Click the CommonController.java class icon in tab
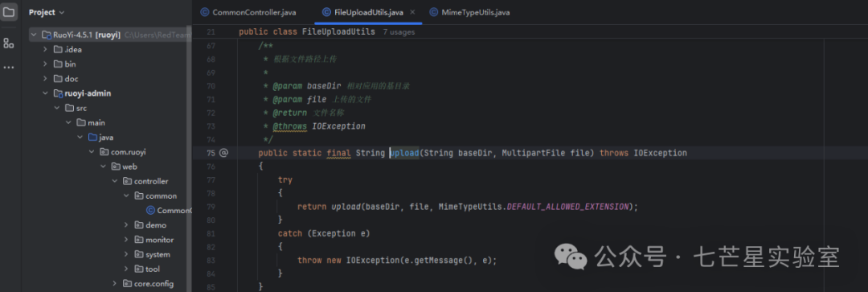The width and height of the screenshot is (868, 292). tap(205, 12)
